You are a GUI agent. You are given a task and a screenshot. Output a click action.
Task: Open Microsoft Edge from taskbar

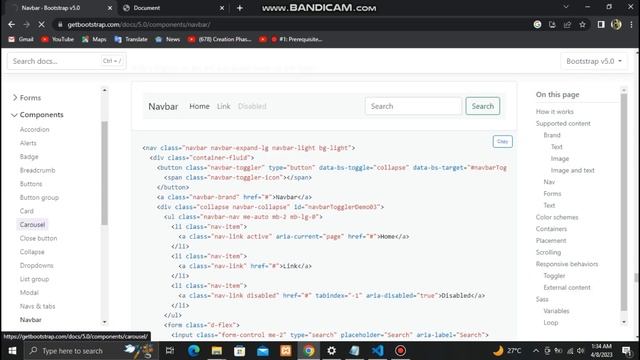[x=193, y=351]
